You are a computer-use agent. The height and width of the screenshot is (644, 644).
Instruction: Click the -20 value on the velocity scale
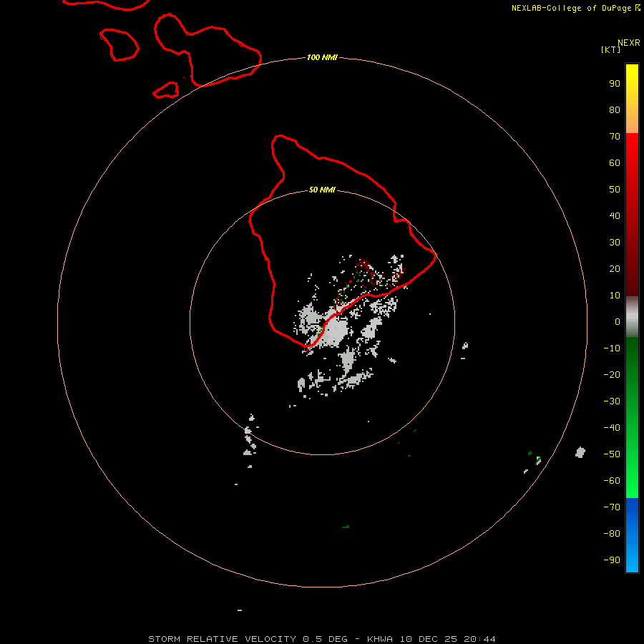click(612, 374)
